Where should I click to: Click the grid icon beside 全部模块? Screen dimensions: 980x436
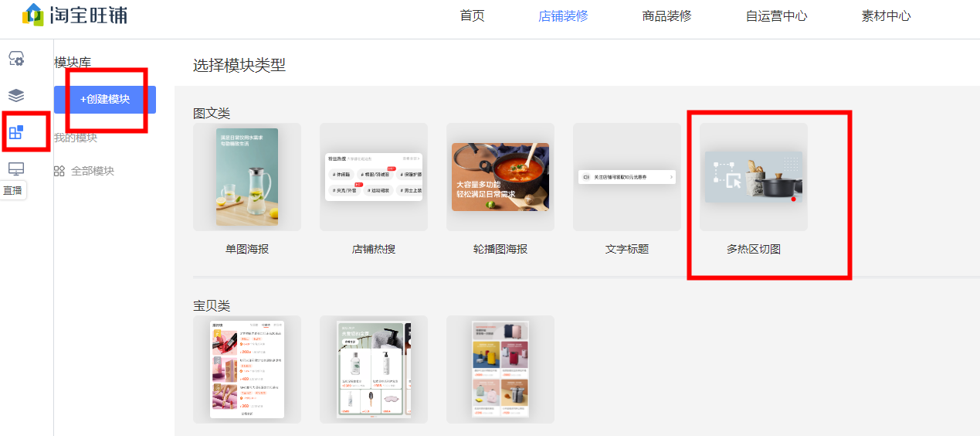click(x=59, y=171)
